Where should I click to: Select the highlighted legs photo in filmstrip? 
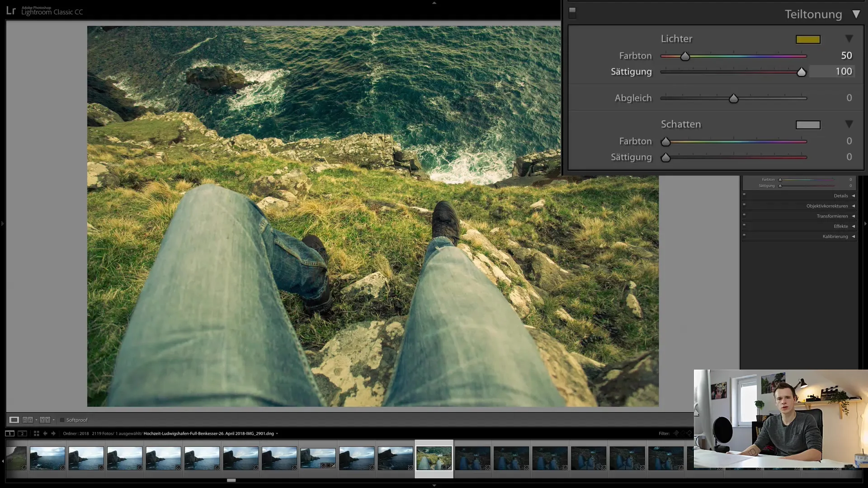pos(434,458)
